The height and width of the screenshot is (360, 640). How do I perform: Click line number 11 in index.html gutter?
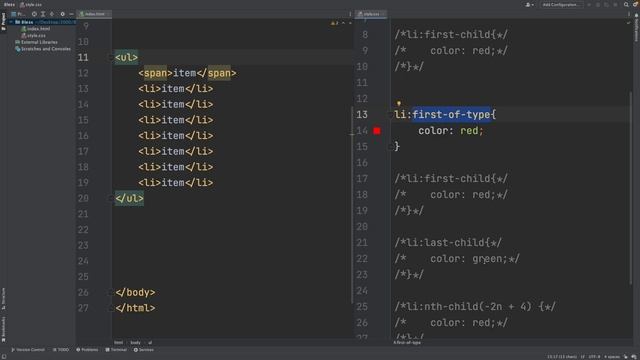click(x=83, y=58)
